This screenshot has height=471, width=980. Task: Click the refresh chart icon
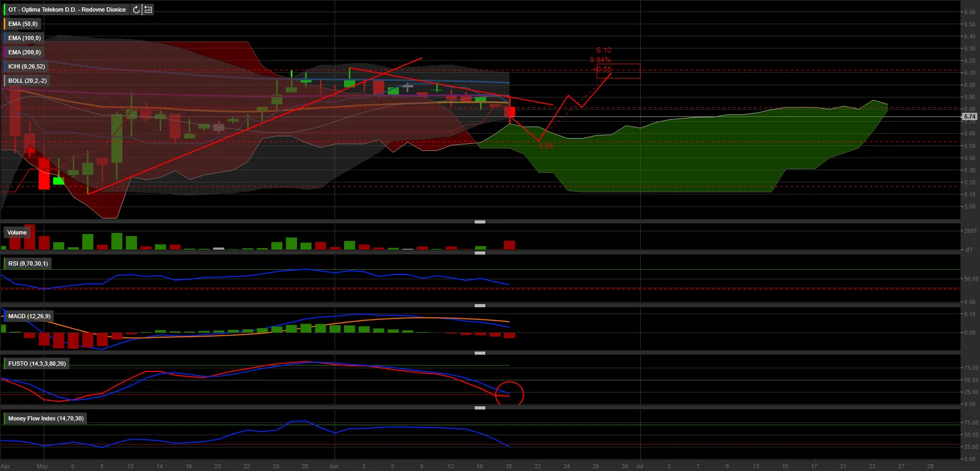[136, 9]
